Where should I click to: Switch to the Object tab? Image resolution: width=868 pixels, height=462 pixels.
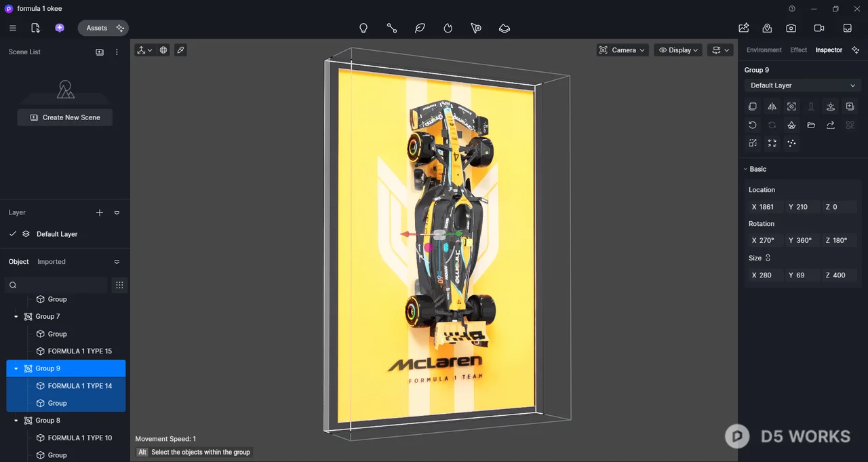[19, 262]
